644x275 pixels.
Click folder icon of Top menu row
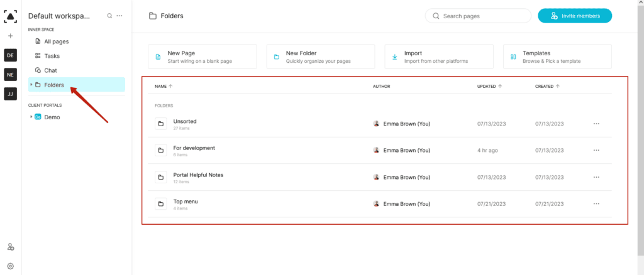point(160,203)
